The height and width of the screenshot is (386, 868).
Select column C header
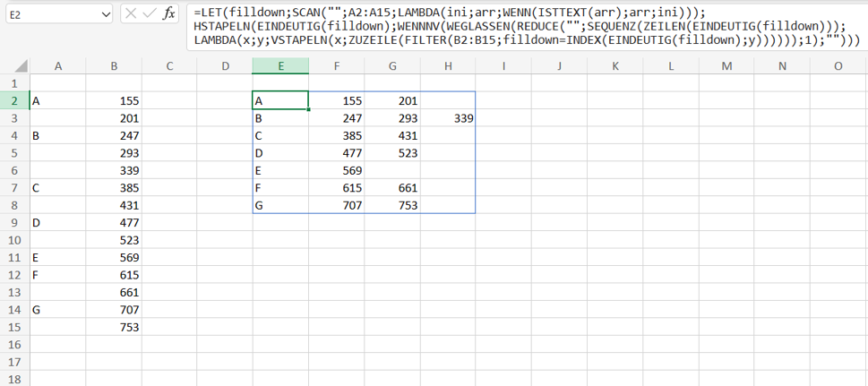coord(169,66)
